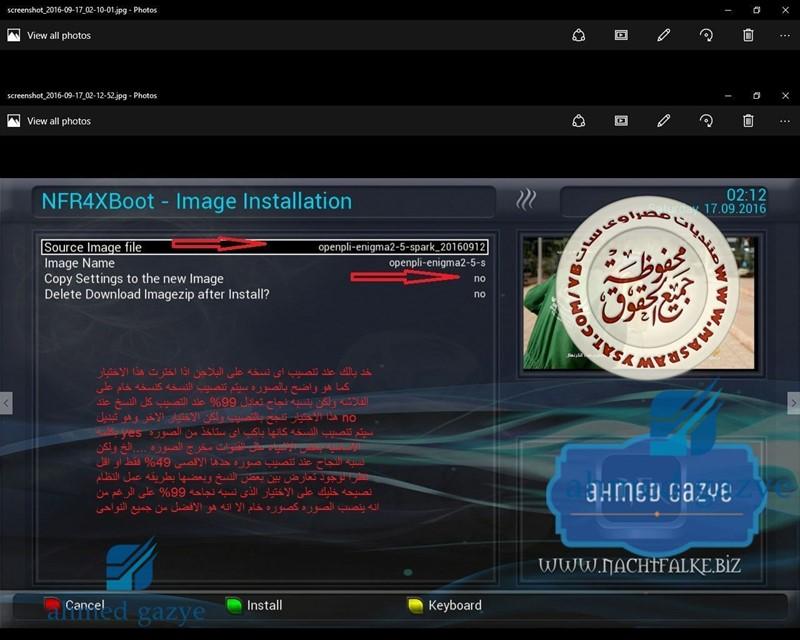Start slideshow in 02-12-52 Photos window

(621, 121)
